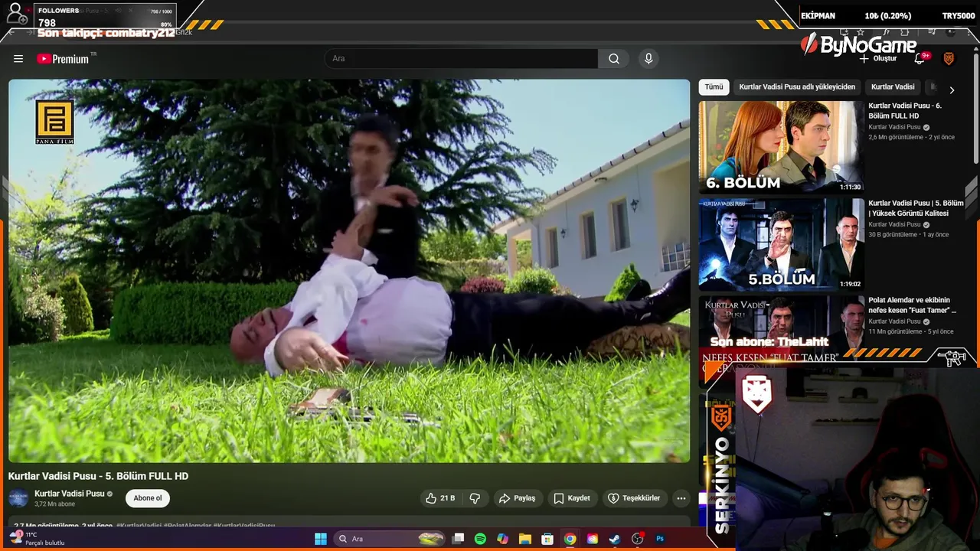
Task: Click the main video player area
Action: pos(349,271)
